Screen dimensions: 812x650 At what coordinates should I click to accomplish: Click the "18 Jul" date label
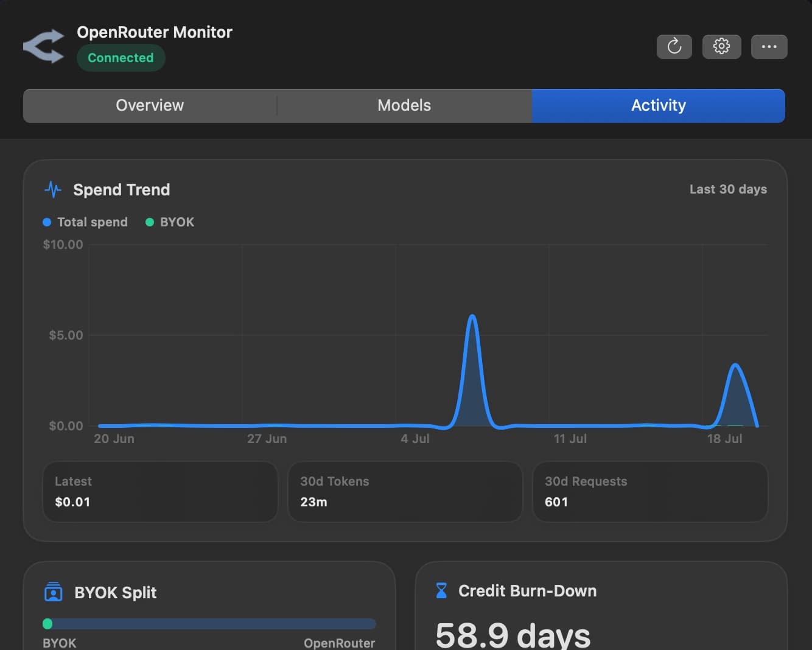click(x=724, y=439)
